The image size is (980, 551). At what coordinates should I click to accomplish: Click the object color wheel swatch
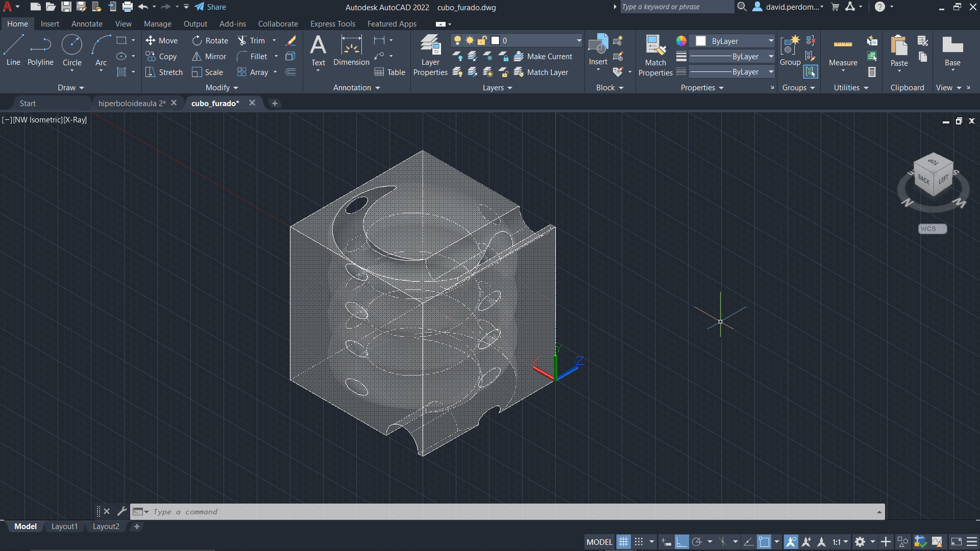click(681, 41)
